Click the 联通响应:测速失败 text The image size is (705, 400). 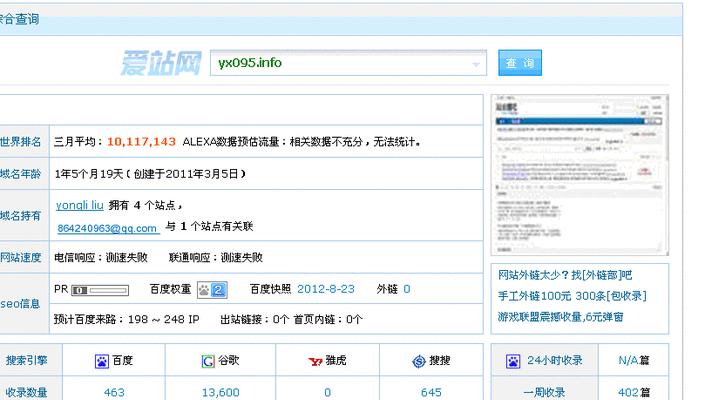215,258
